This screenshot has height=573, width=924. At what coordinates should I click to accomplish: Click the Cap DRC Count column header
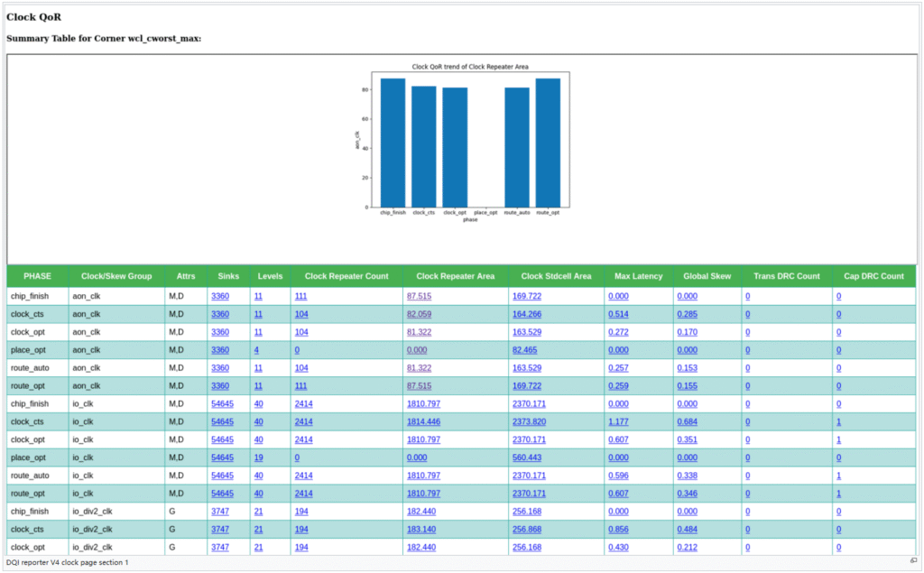tap(873, 276)
